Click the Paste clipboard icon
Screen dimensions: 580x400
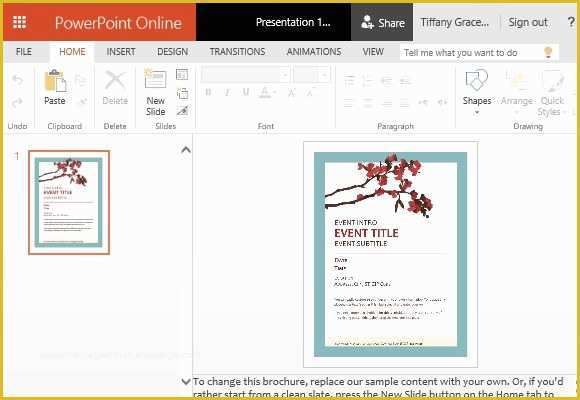pyautogui.click(x=55, y=81)
